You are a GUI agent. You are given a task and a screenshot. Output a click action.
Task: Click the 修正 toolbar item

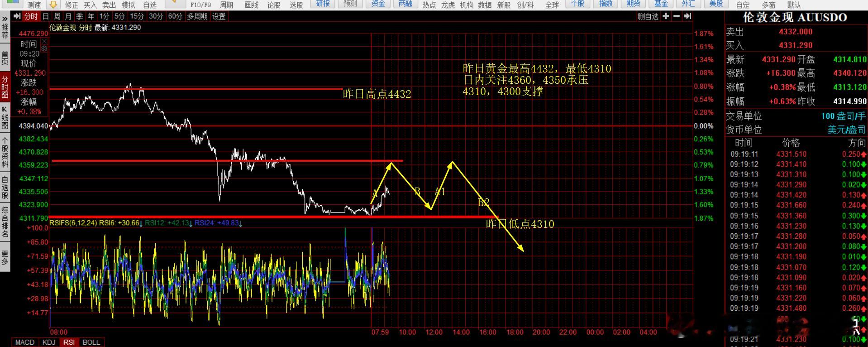point(72,5)
